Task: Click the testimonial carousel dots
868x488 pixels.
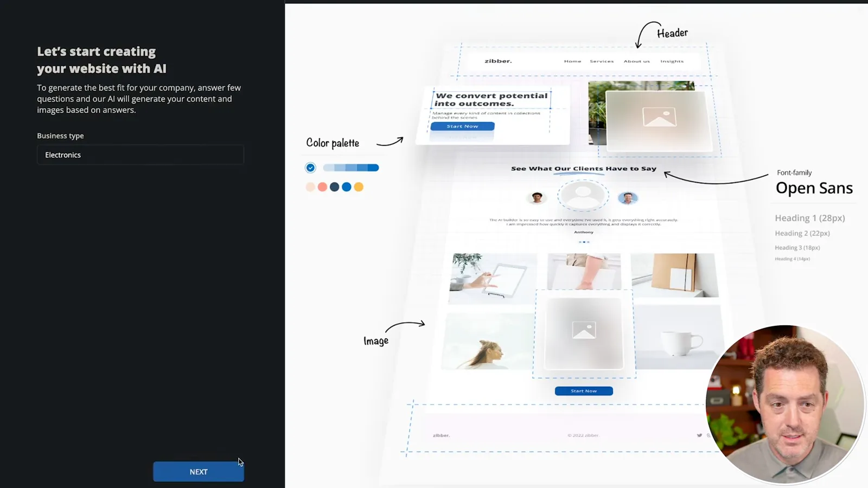Action: [584, 242]
